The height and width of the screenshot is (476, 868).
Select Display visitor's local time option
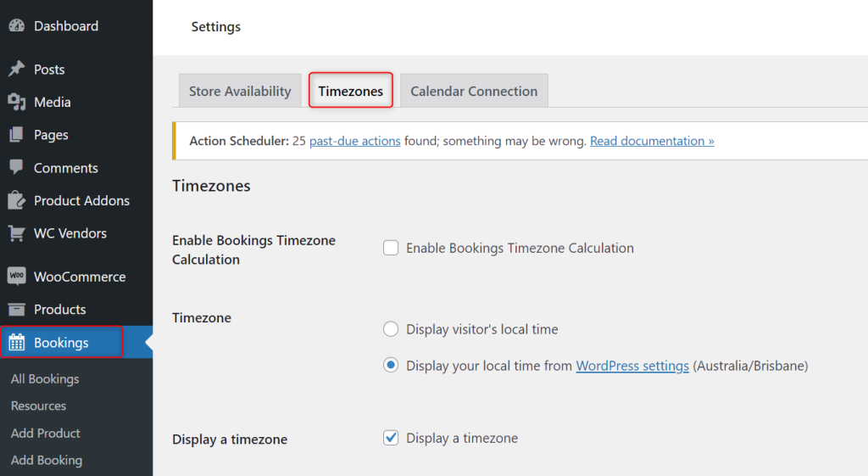[391, 329]
